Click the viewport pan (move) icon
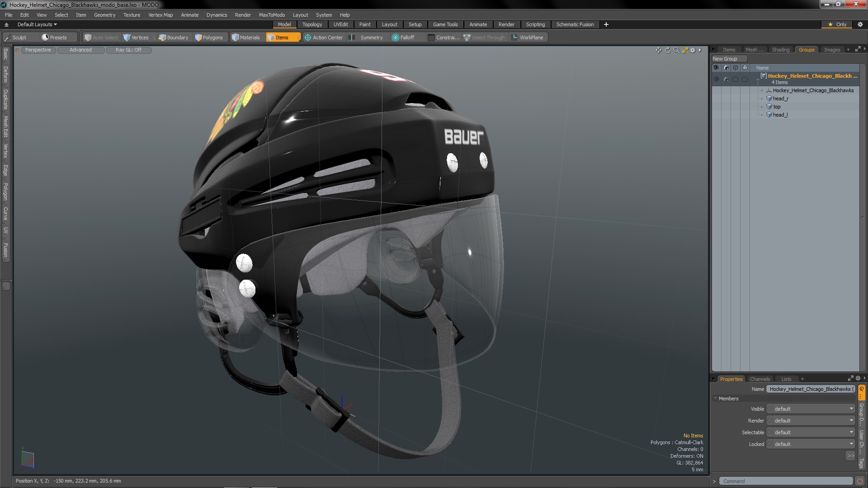 coord(658,50)
